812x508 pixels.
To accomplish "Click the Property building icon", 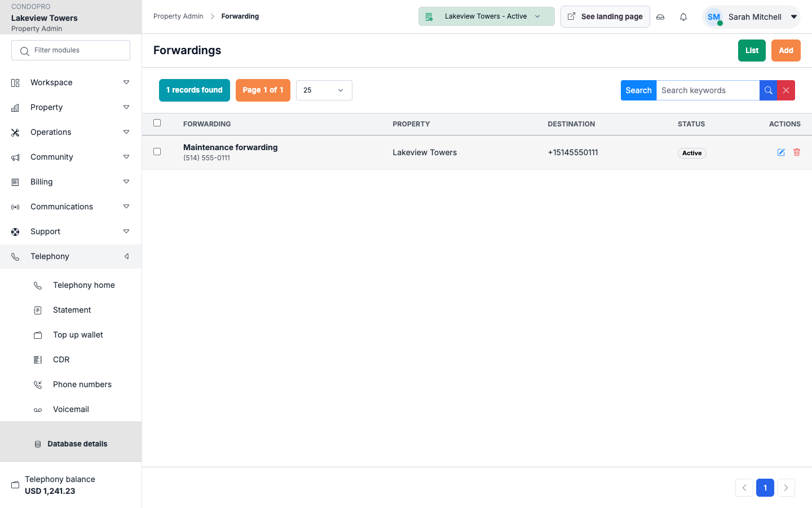I will pos(15,108).
